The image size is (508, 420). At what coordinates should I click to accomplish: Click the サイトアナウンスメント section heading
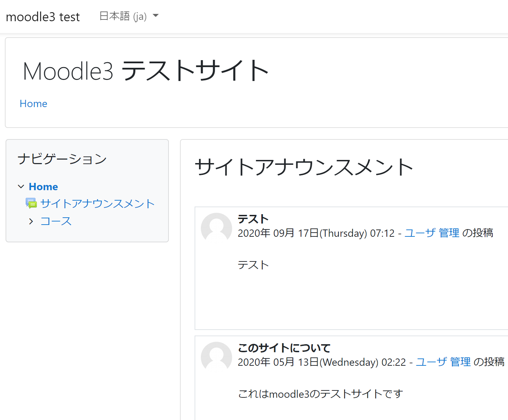click(304, 167)
